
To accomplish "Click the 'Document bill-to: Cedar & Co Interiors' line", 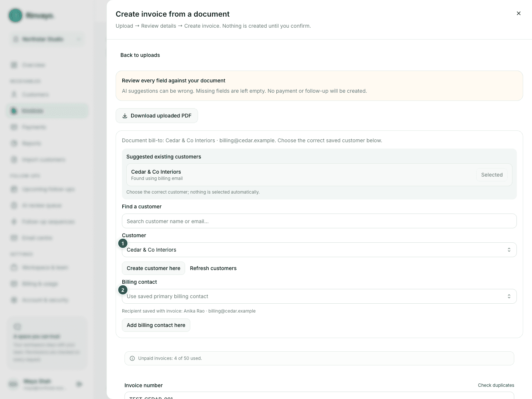I will (x=252, y=140).
